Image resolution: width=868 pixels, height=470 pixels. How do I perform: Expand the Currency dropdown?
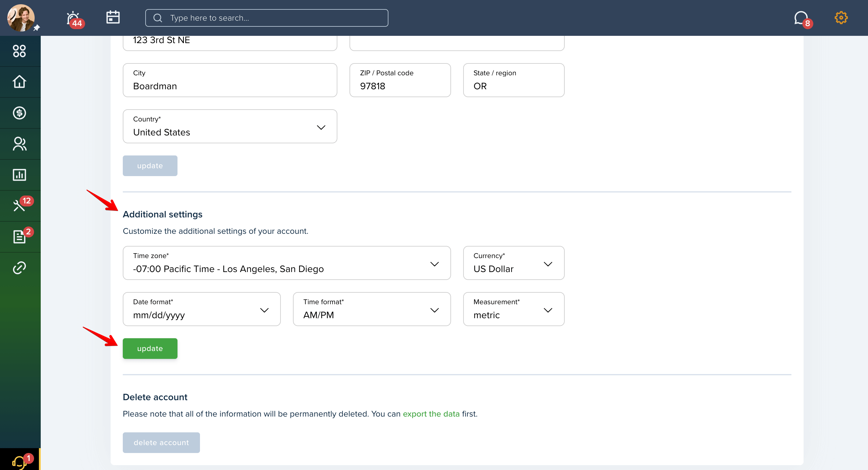[514, 263]
